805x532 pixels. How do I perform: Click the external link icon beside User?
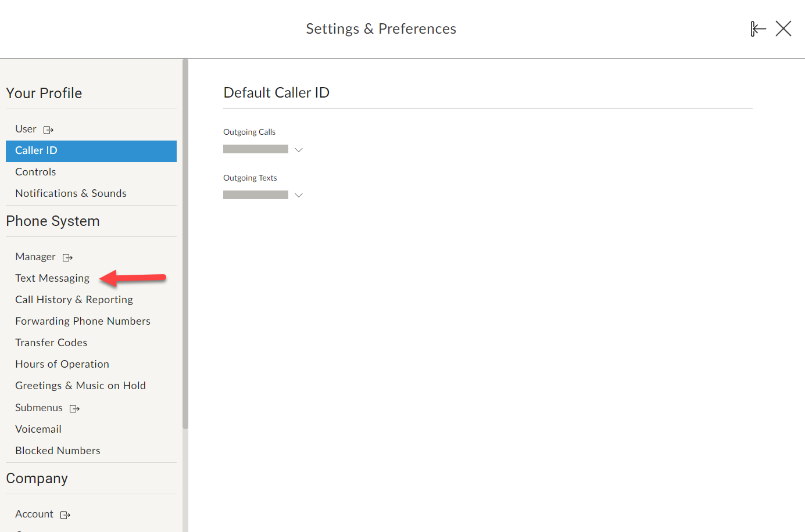49,130
